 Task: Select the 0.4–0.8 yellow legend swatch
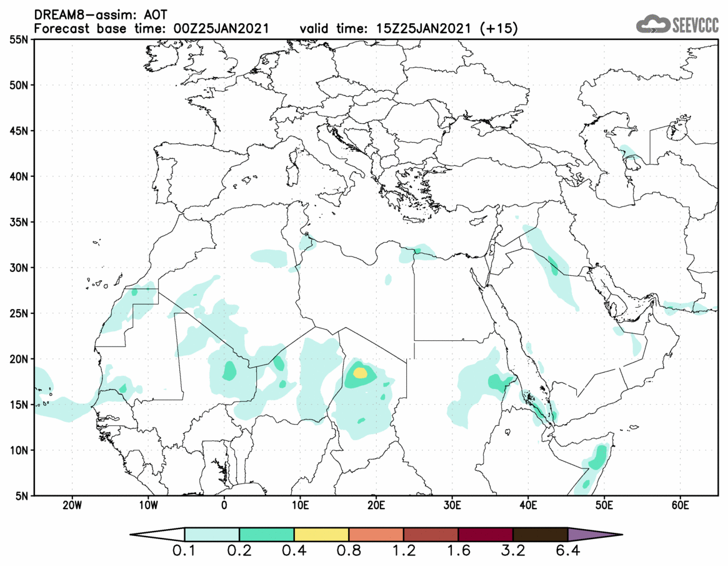click(321, 534)
